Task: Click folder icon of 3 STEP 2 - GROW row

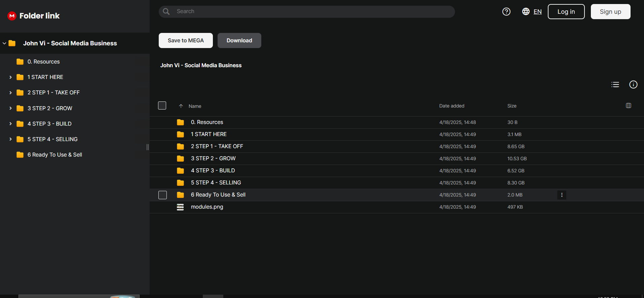Action: [x=180, y=159]
